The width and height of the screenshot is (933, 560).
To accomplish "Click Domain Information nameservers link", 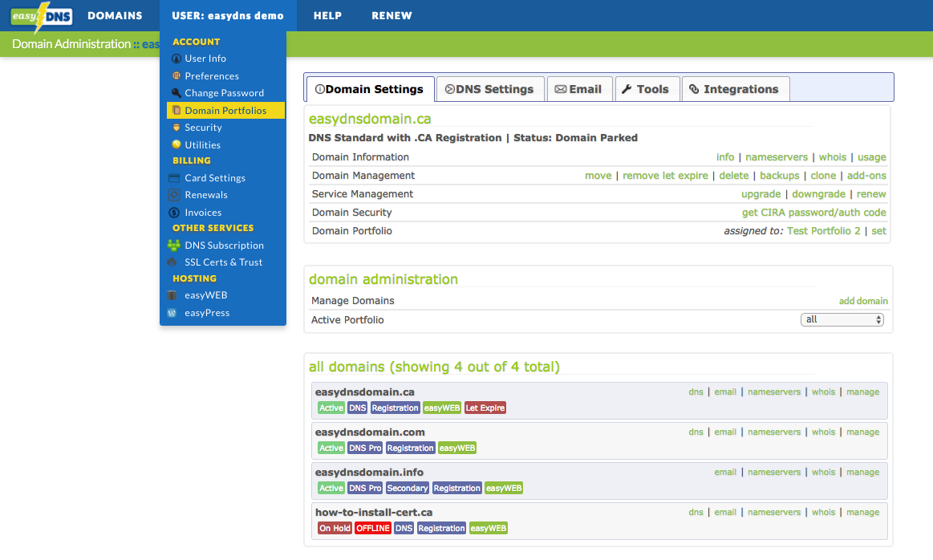I will (x=777, y=157).
